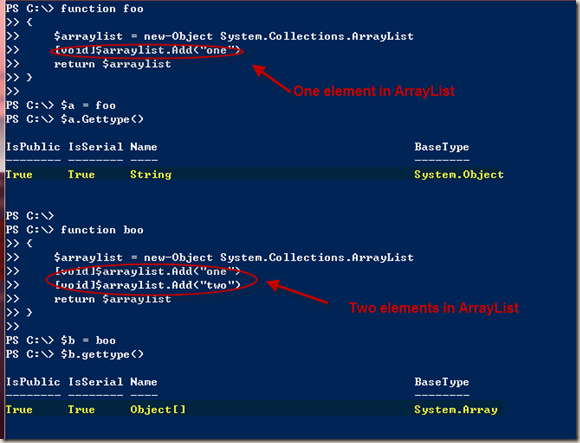This screenshot has width=580, height=443.
Task: Click the 'Object[]' type name output
Action: point(158,409)
